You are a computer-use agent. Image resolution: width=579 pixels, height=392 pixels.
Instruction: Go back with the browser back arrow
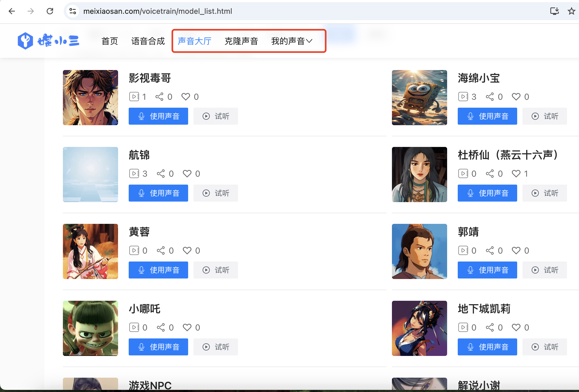click(x=12, y=11)
